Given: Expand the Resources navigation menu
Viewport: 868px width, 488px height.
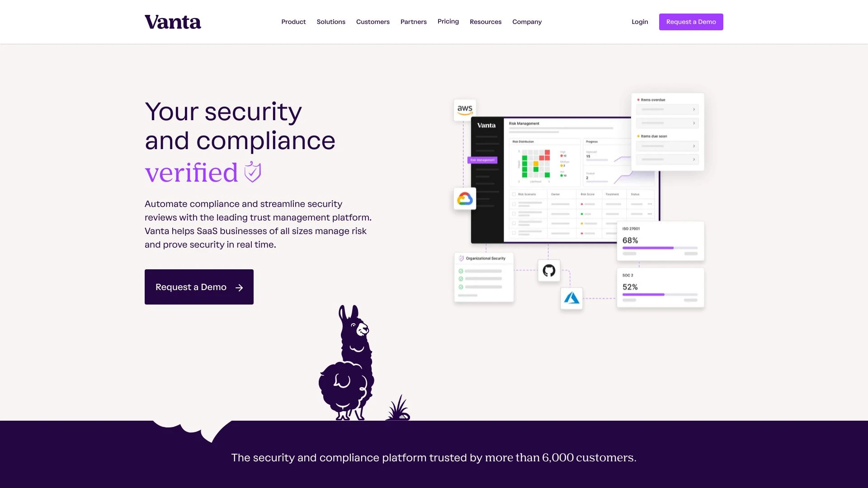Looking at the screenshot, I should coord(485,21).
